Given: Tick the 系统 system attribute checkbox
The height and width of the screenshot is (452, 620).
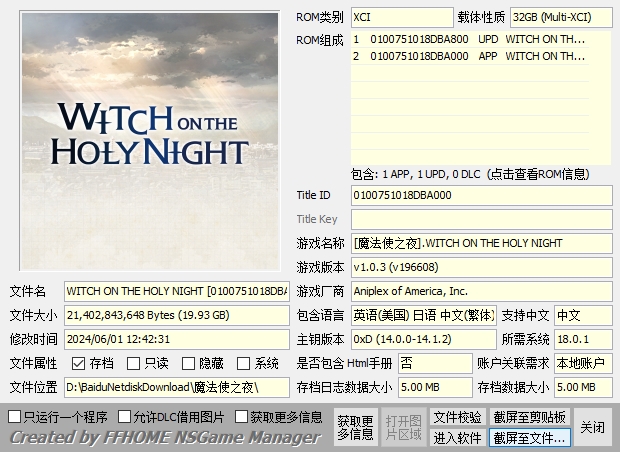Looking at the screenshot, I should pos(244,363).
